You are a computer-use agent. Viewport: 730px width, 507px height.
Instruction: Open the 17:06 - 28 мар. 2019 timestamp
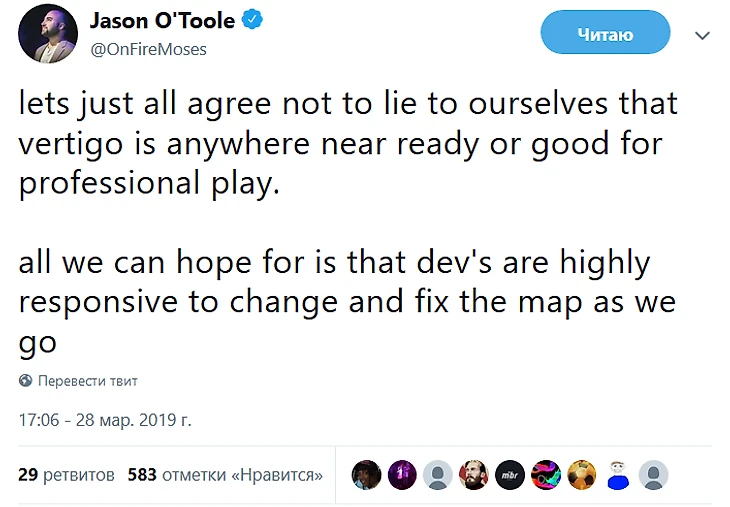[105, 420]
